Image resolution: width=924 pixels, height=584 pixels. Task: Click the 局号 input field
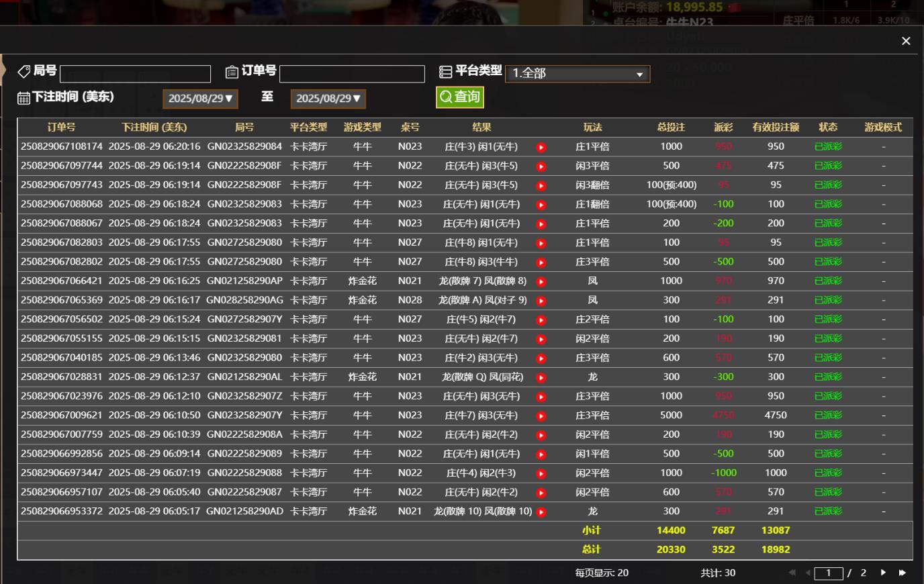click(135, 74)
